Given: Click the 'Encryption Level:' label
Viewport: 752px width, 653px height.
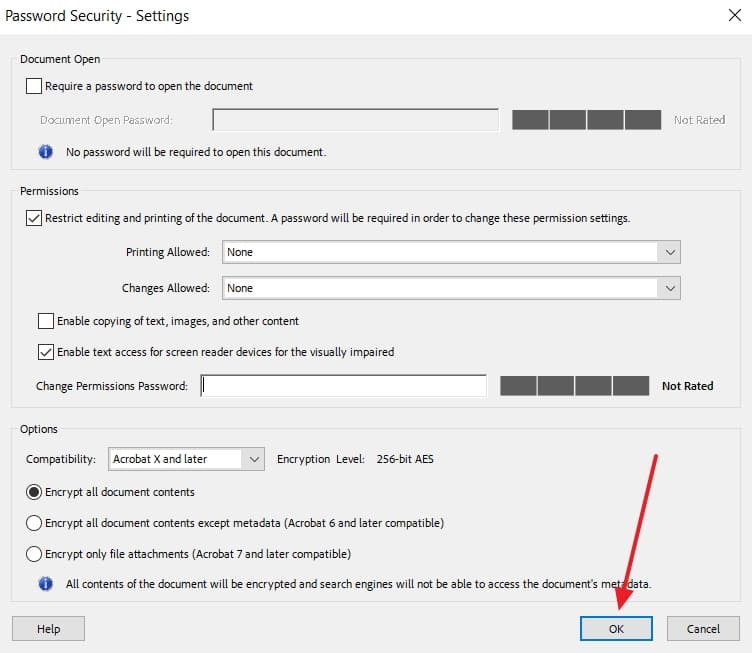Looking at the screenshot, I should coord(321,459).
